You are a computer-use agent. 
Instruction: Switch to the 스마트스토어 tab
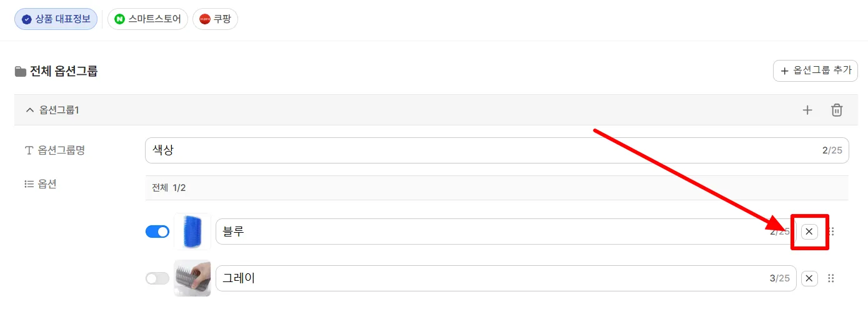pos(147,19)
